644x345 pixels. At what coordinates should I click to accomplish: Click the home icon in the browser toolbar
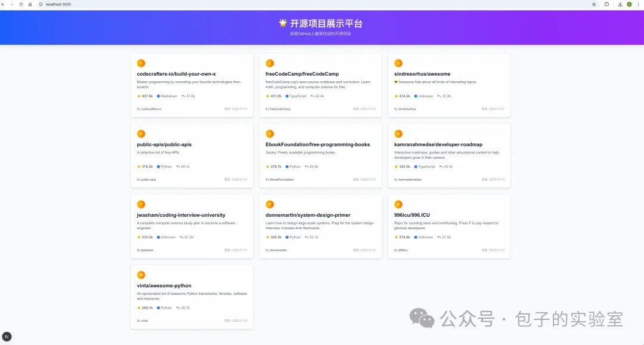click(x=30, y=4)
